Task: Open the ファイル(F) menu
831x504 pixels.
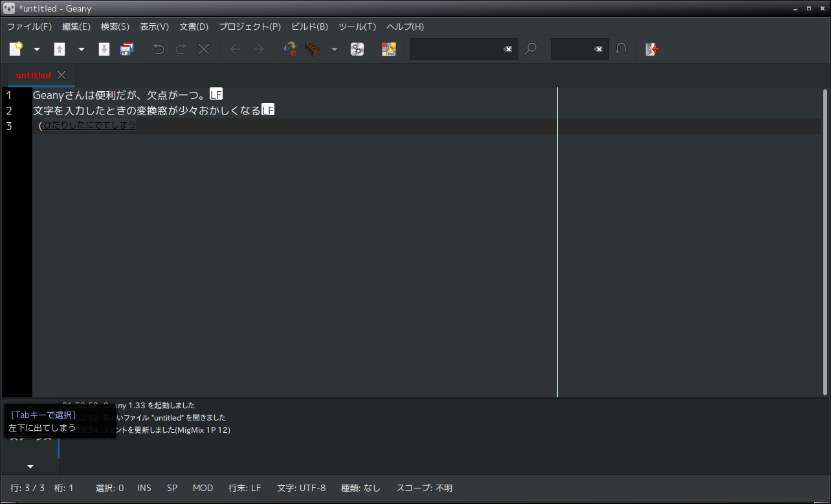Action: pyautogui.click(x=29, y=27)
